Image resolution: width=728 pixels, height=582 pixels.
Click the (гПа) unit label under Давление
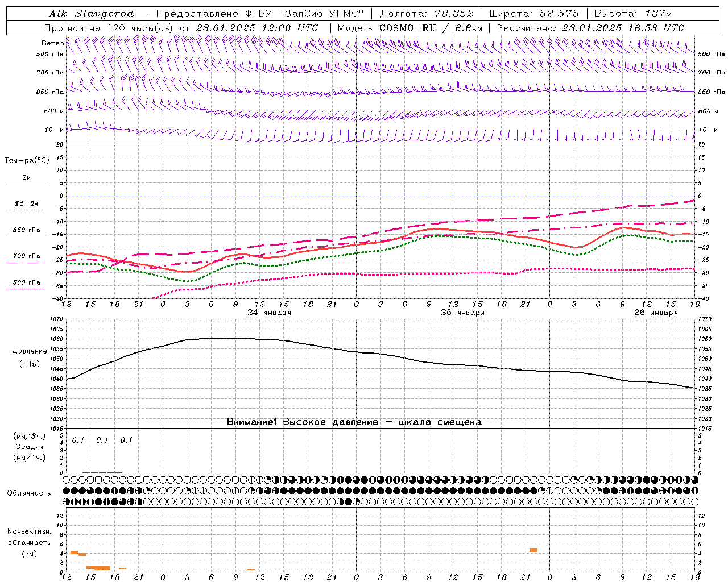[x=30, y=364]
